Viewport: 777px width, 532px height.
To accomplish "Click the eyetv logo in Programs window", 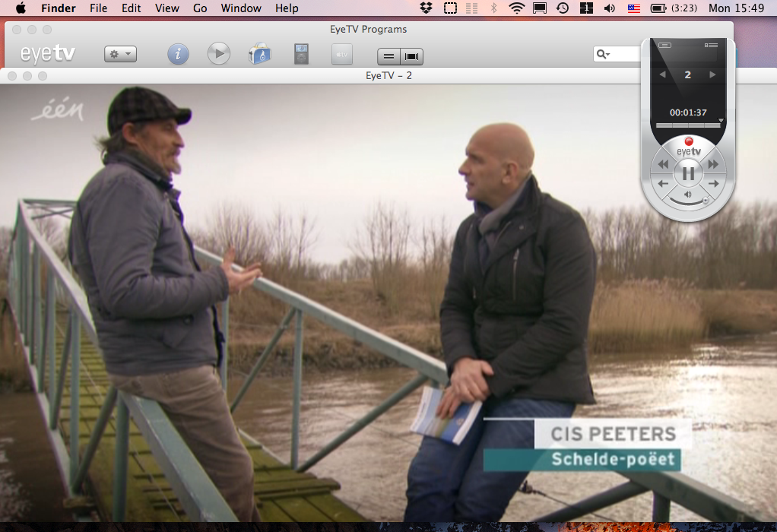I will [x=48, y=53].
